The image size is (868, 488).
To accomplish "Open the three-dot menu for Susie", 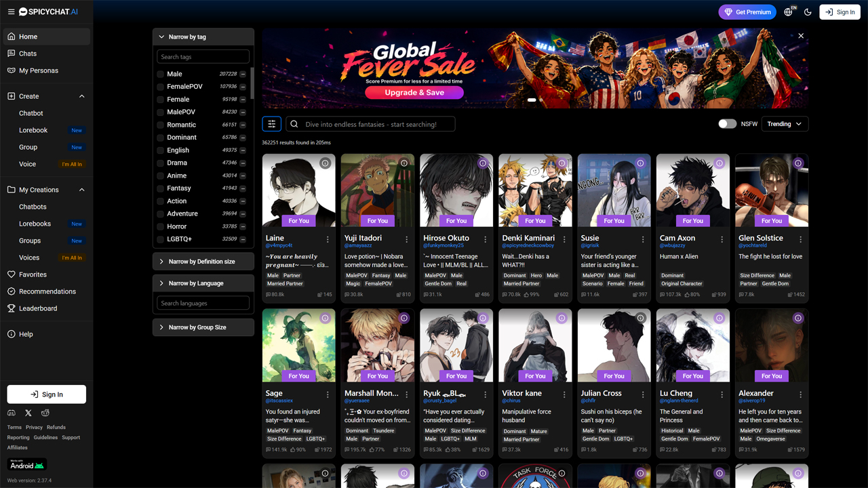I will (643, 239).
